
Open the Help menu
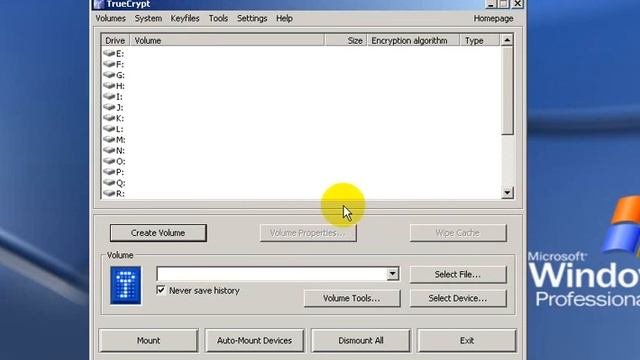pos(284,18)
